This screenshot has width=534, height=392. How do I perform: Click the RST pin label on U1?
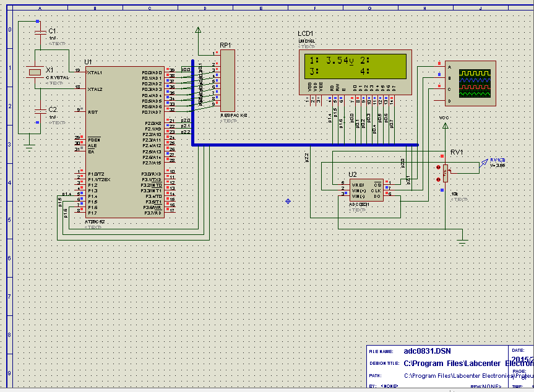pyautogui.click(x=93, y=112)
